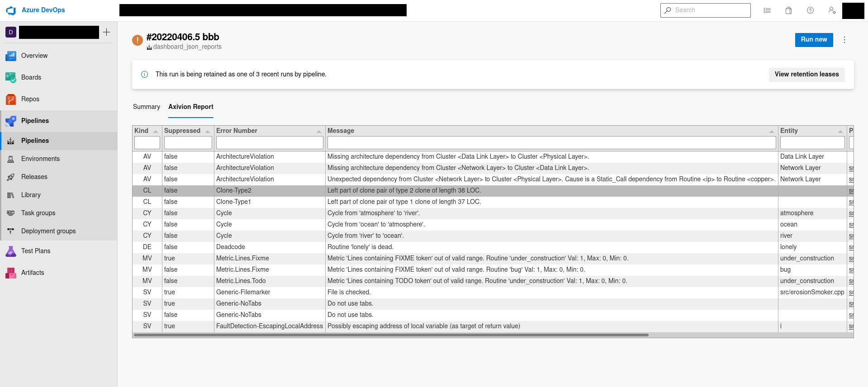Click the plus icon to add new
The width and height of the screenshot is (868, 387).
tap(107, 32)
